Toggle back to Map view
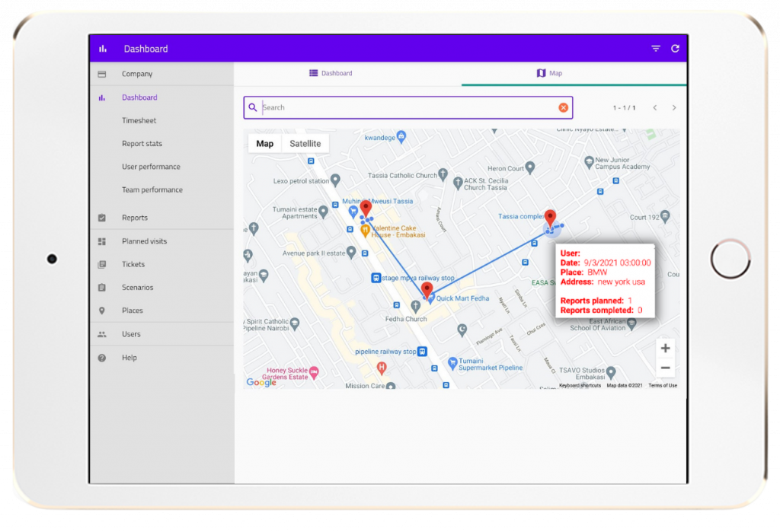The height and width of the screenshot is (532, 780). pyautogui.click(x=264, y=143)
